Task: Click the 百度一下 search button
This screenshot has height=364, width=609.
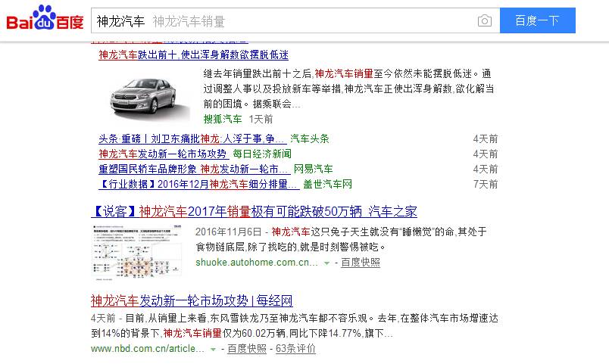Action: (x=538, y=20)
